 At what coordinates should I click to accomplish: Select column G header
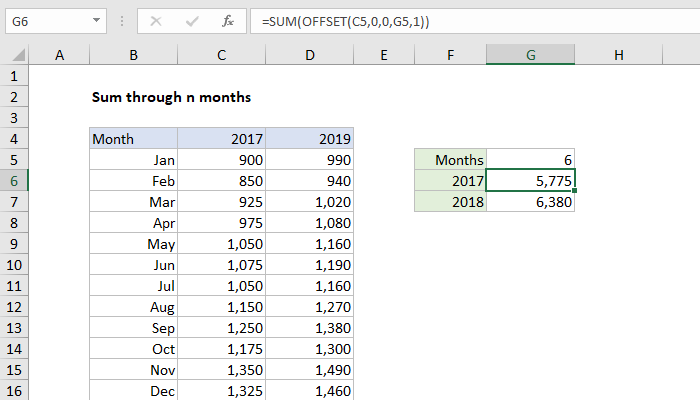click(x=531, y=57)
